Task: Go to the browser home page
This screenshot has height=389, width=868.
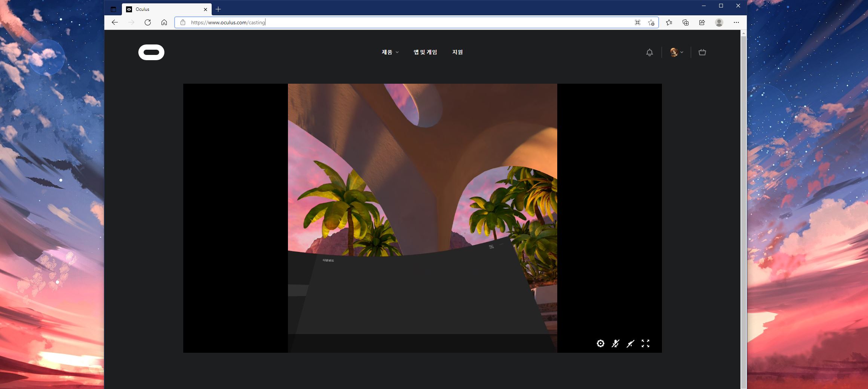Action: pyautogui.click(x=164, y=22)
